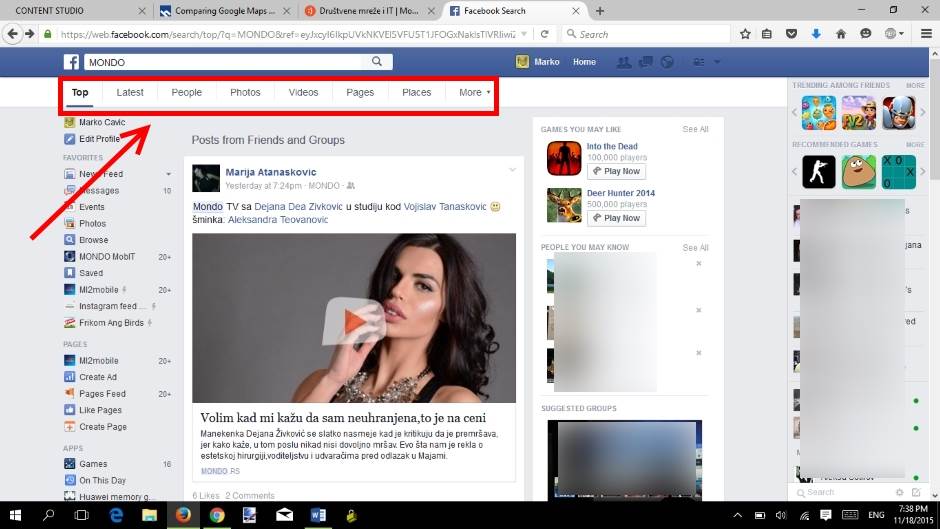
Task: Open the chat settings gear icon
Action: click(x=899, y=492)
